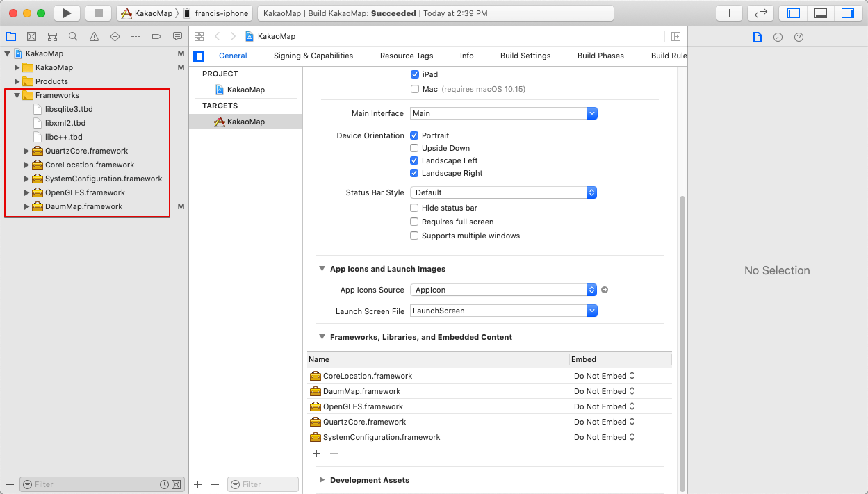The image size is (868, 494).
Task: Collapse the Frameworks group in navigator
Action: pos(17,95)
